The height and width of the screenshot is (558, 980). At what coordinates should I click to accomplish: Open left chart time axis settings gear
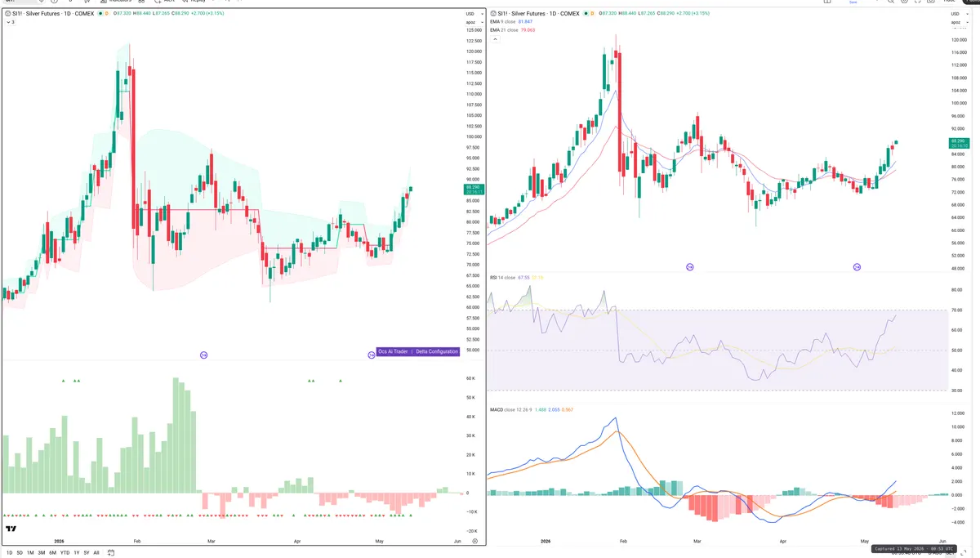(x=474, y=542)
